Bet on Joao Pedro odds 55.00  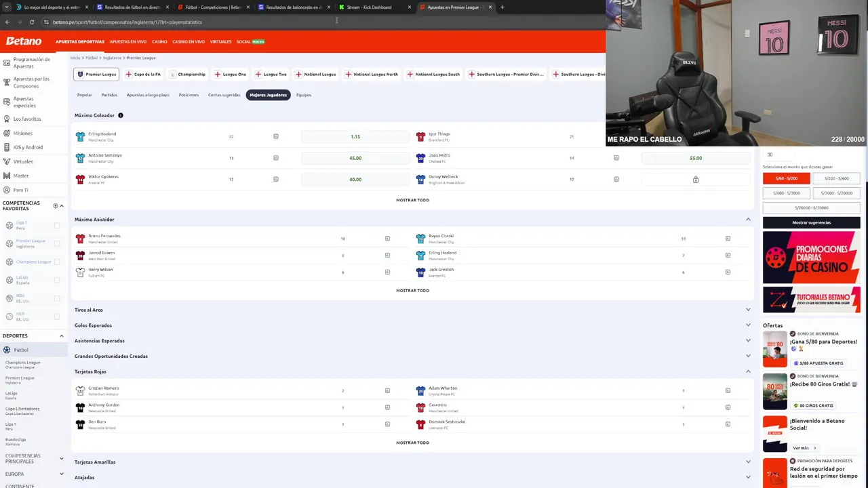point(696,158)
